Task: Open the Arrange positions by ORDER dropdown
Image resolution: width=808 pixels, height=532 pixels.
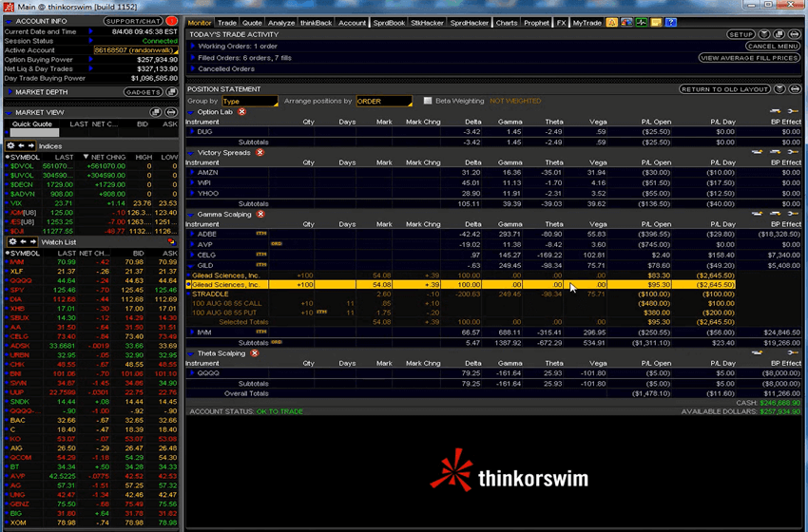Action: pyautogui.click(x=384, y=101)
